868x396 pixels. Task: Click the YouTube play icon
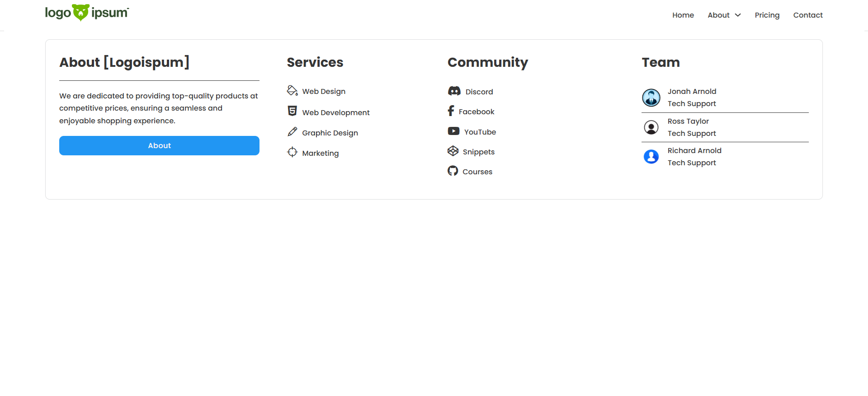point(453,131)
